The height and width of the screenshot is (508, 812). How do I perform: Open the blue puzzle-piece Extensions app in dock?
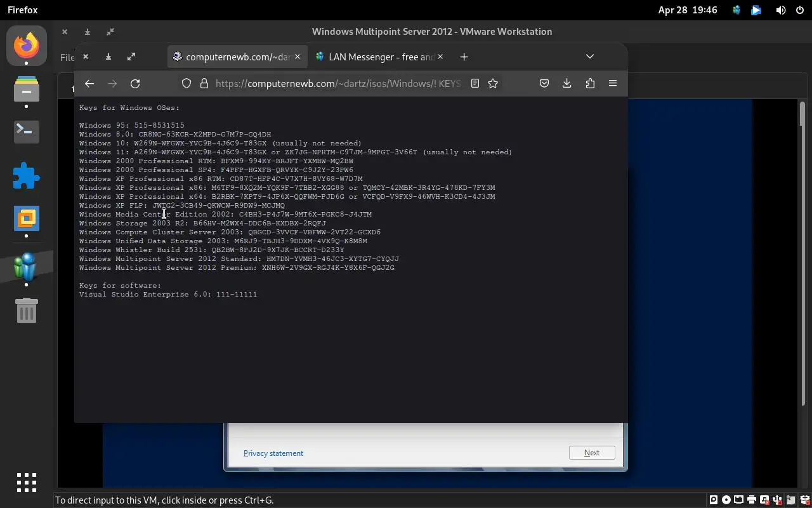point(27,176)
